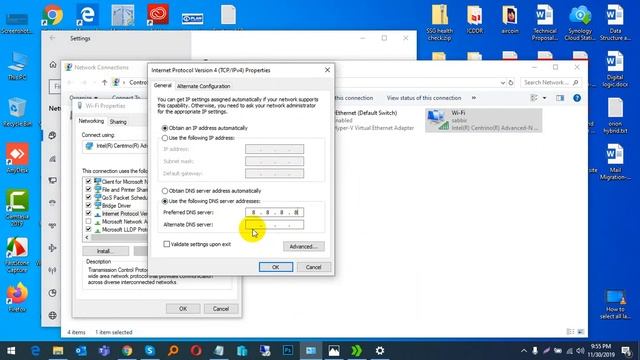Go up one folder level

(x=104, y=82)
